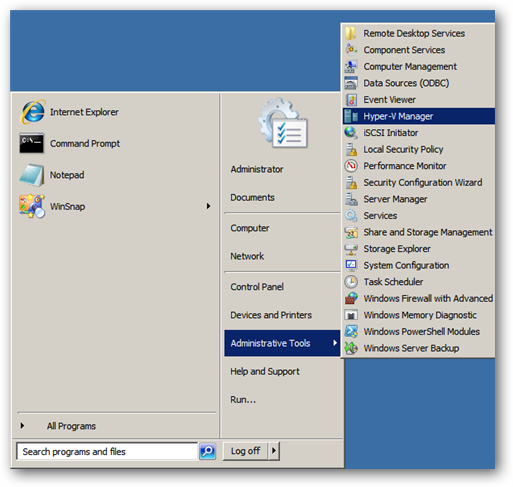Click the Component Services icon
This screenshot has width=513, height=487.
coord(351,50)
